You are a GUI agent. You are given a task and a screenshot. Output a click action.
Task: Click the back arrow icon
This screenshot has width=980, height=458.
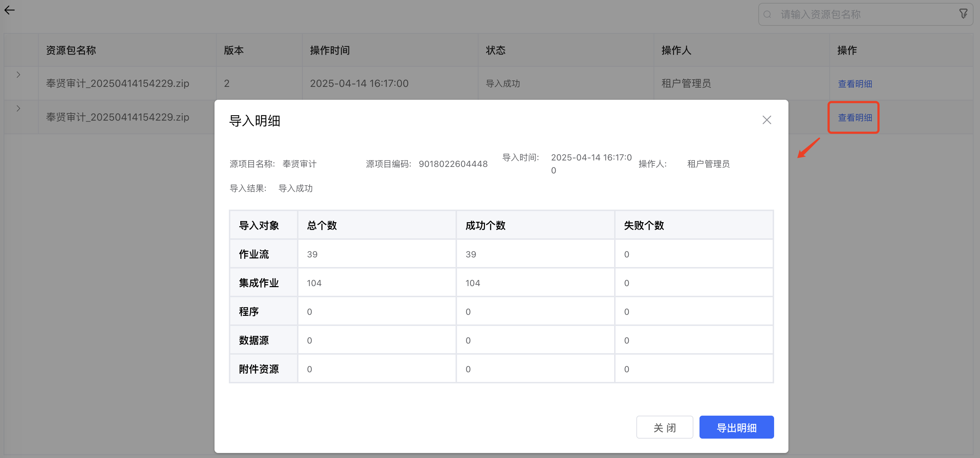coord(10,10)
